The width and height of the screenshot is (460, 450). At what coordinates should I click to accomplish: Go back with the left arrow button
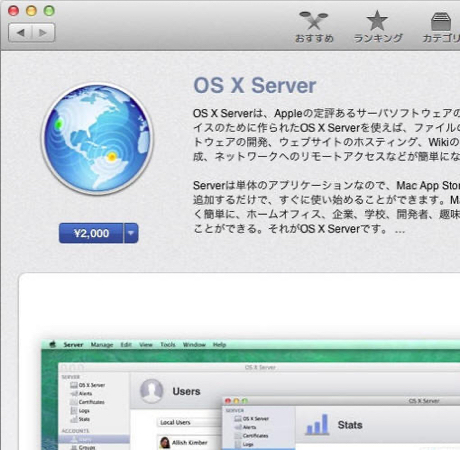pyautogui.click(x=20, y=33)
